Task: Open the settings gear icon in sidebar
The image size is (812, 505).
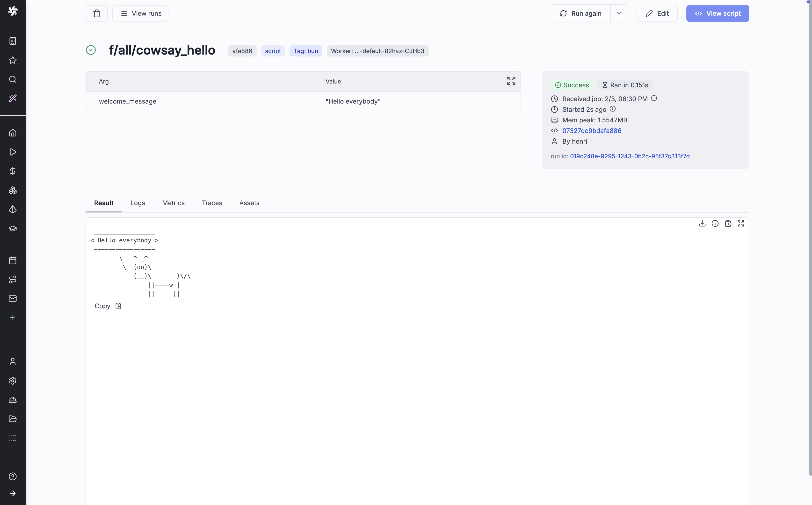Action: pos(13,380)
